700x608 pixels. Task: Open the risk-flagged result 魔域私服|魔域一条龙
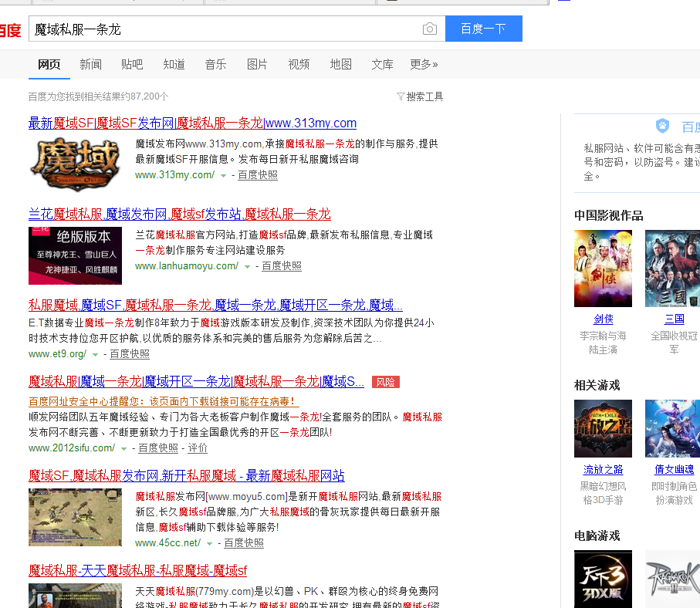197,382
